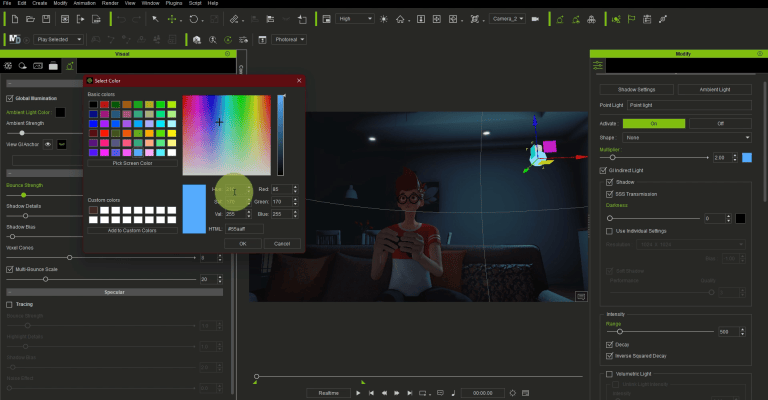Image resolution: width=768 pixels, height=400 pixels.
Task: Select the arrow Select Object tool
Action: [155, 19]
